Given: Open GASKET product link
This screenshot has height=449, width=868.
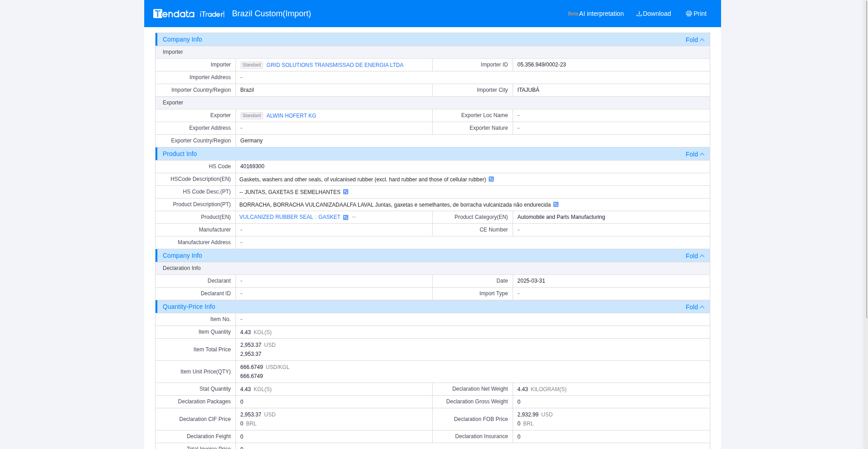Looking at the screenshot, I should click(x=329, y=217).
